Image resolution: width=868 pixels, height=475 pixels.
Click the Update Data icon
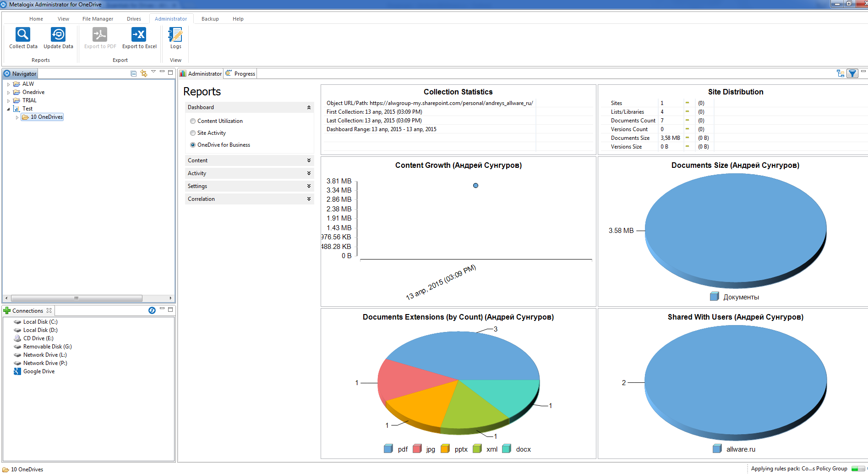tap(58, 34)
